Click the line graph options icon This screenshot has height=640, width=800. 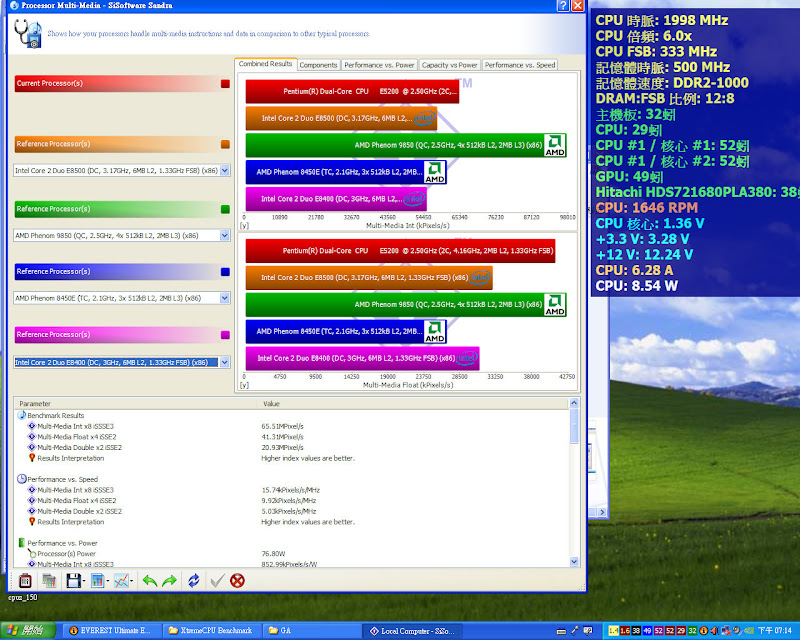(x=121, y=581)
